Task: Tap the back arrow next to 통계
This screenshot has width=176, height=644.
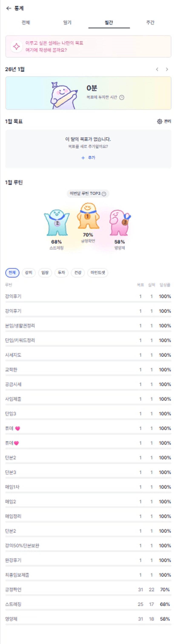Action: point(9,8)
